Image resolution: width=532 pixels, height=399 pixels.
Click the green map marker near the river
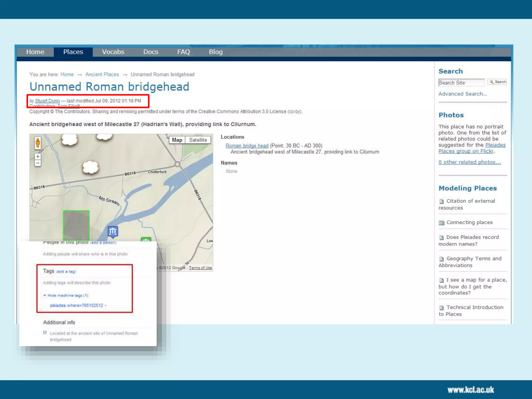[146, 239]
